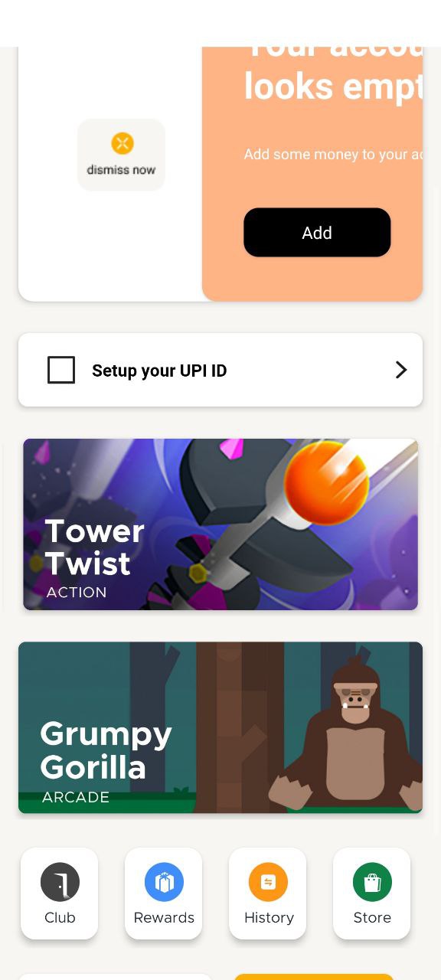Tick the Setup your UPI ID checkbox

[x=61, y=370]
